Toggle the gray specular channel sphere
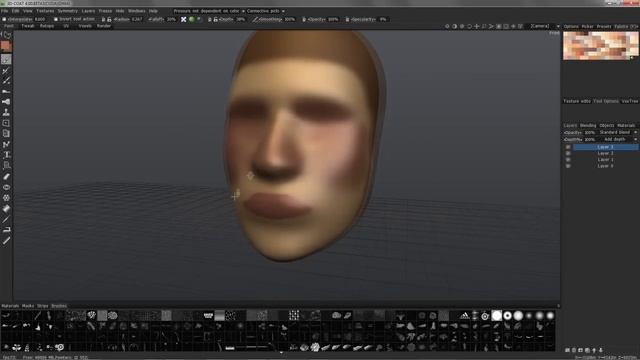The height and width of the screenshot is (360, 640). pyautogui.click(x=199, y=19)
